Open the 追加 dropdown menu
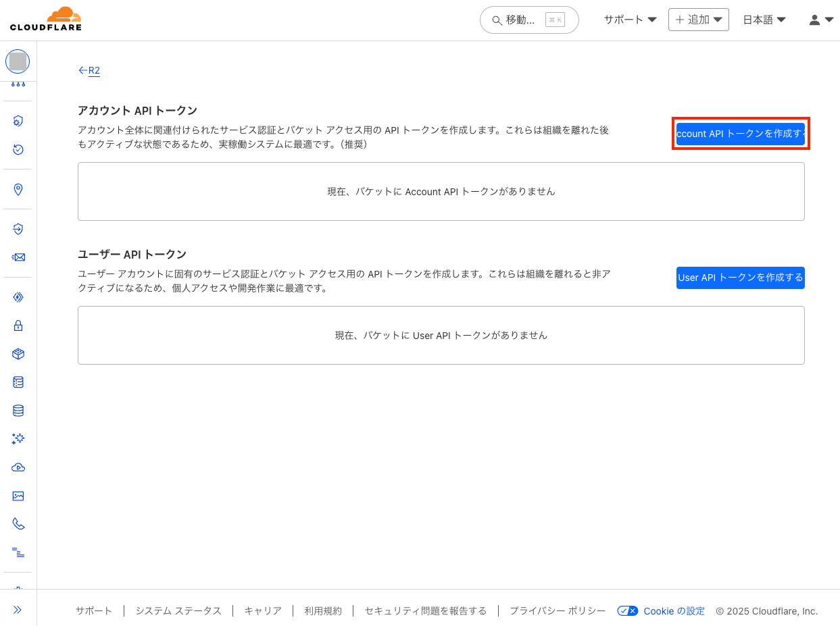Image resolution: width=840 pixels, height=626 pixels. (698, 20)
